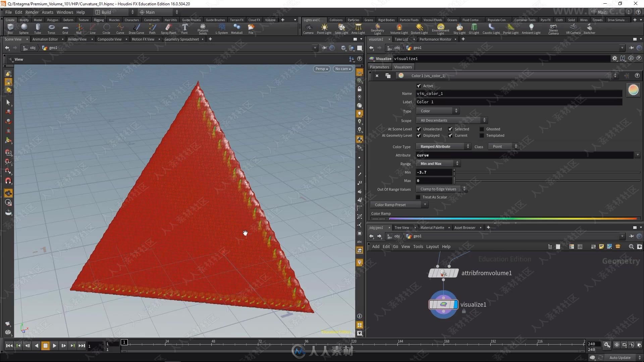Create a Grid from the shelf
644x362 pixels.
[65, 29]
